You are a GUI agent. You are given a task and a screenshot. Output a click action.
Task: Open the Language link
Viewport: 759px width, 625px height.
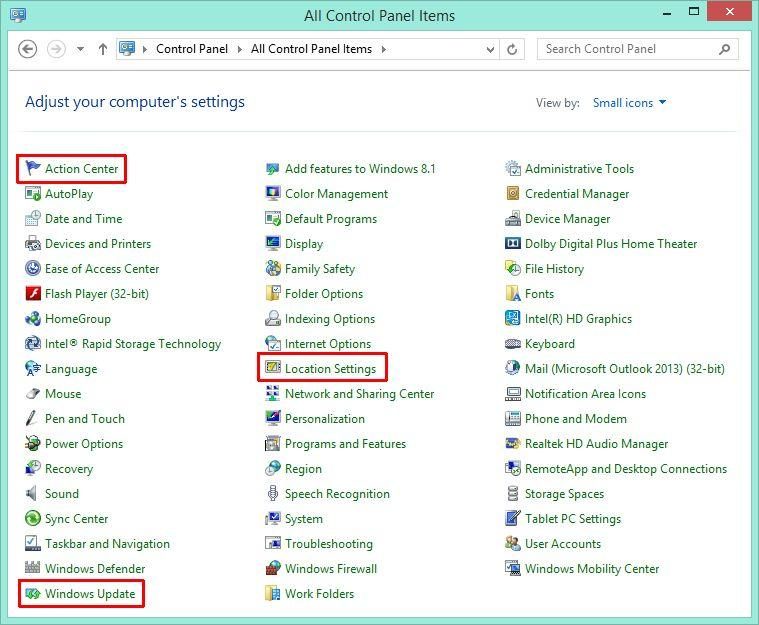tap(71, 369)
